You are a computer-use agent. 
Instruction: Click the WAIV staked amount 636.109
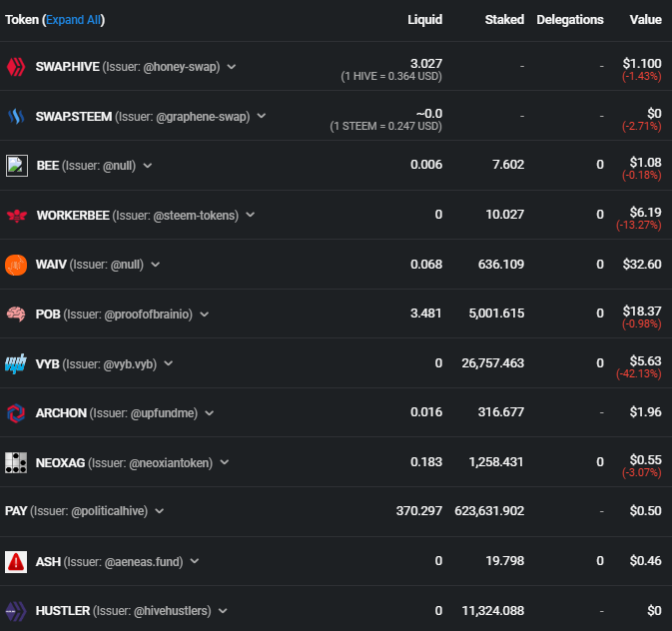[x=501, y=264]
